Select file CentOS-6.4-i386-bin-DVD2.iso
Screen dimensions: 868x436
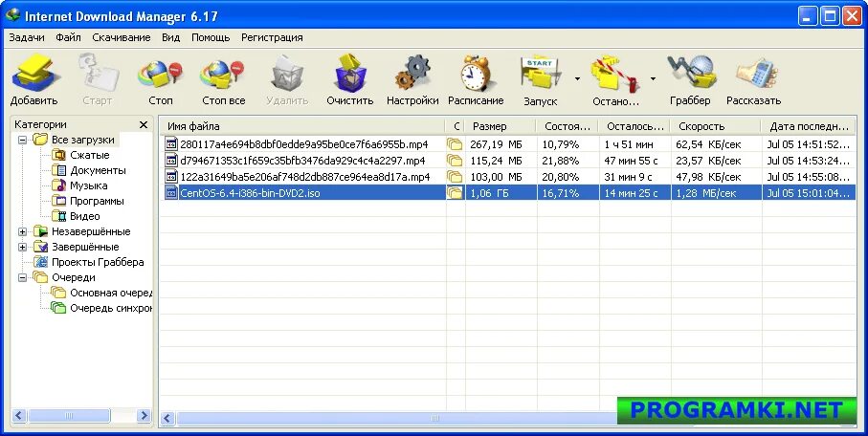click(x=250, y=193)
